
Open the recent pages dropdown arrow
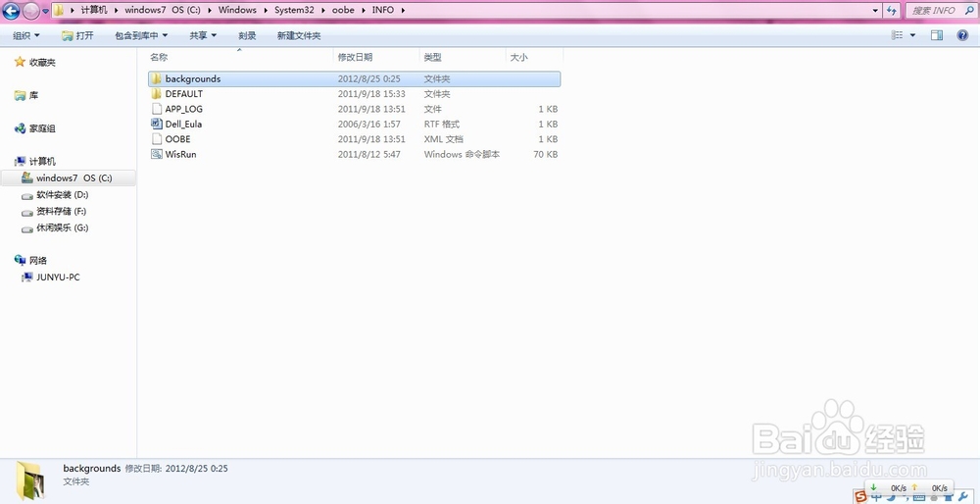pos(46,11)
